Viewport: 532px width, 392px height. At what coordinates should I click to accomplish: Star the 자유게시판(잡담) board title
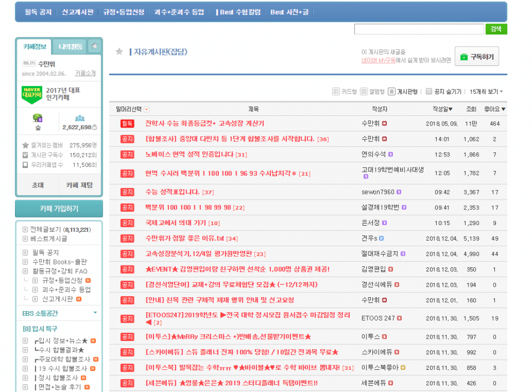click(119, 52)
